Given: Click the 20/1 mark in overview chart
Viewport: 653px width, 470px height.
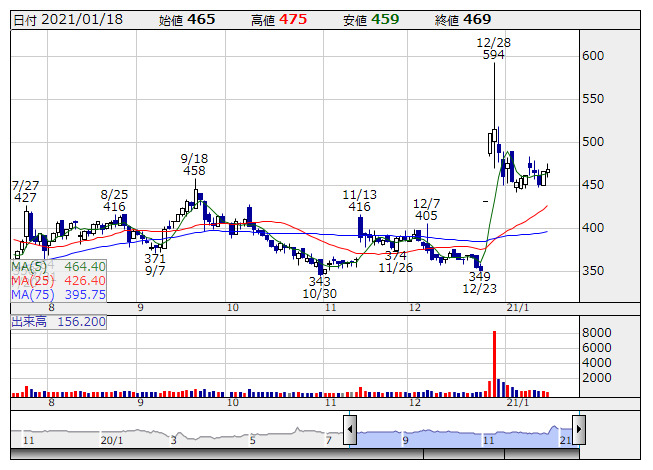Looking at the screenshot, I should pos(112,440).
